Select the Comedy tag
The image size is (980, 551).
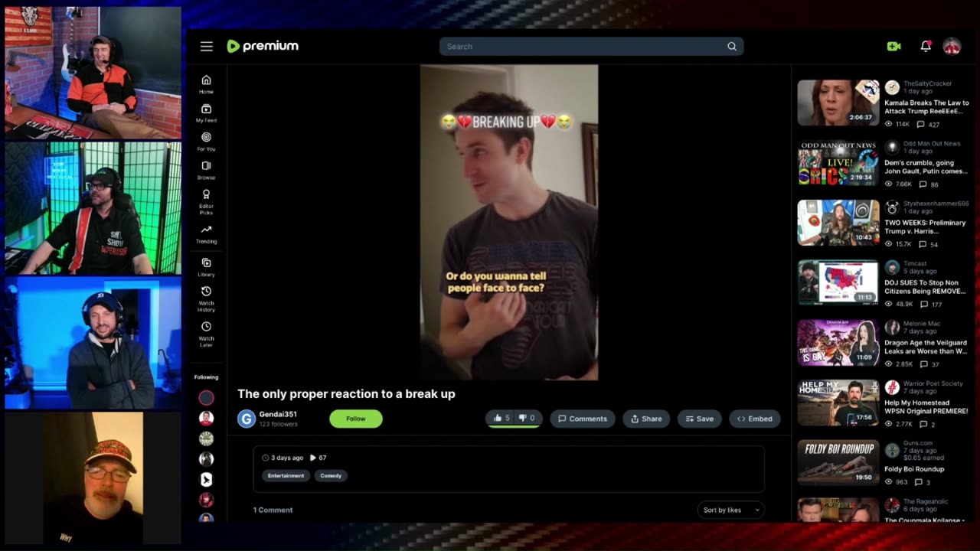click(x=331, y=475)
